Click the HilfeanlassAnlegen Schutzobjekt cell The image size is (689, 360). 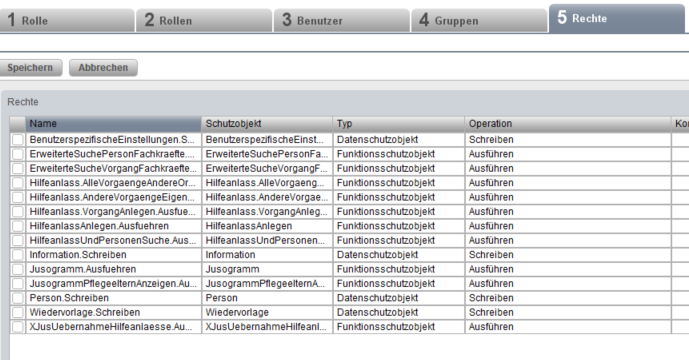click(267, 226)
